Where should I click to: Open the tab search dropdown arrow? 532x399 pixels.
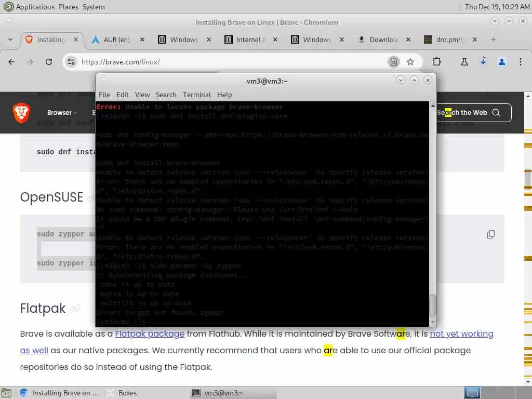[10, 39]
